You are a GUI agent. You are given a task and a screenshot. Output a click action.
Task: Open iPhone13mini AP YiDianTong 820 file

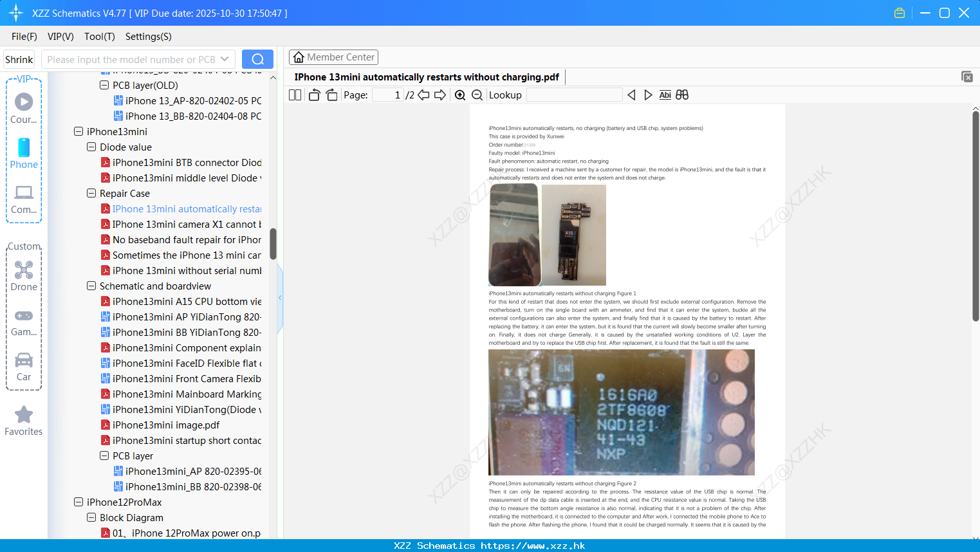coord(181,317)
